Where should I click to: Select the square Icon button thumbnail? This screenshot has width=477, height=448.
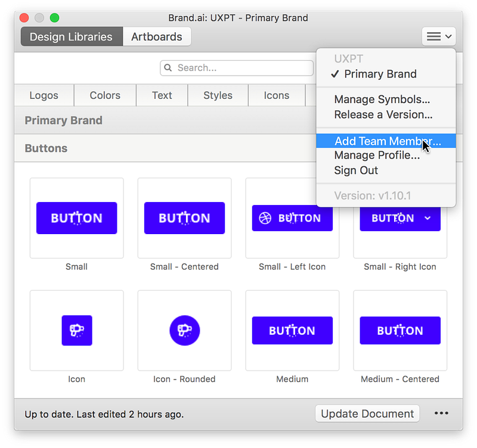point(77,331)
